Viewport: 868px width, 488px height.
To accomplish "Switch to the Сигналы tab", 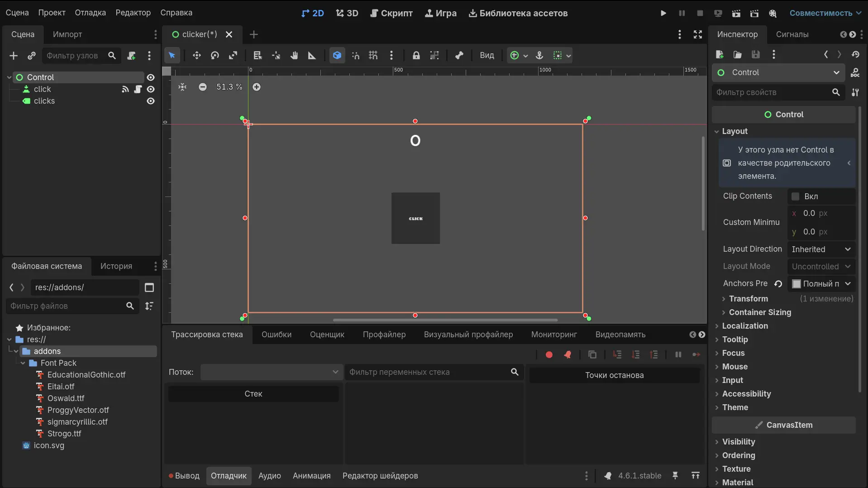I will (792, 34).
